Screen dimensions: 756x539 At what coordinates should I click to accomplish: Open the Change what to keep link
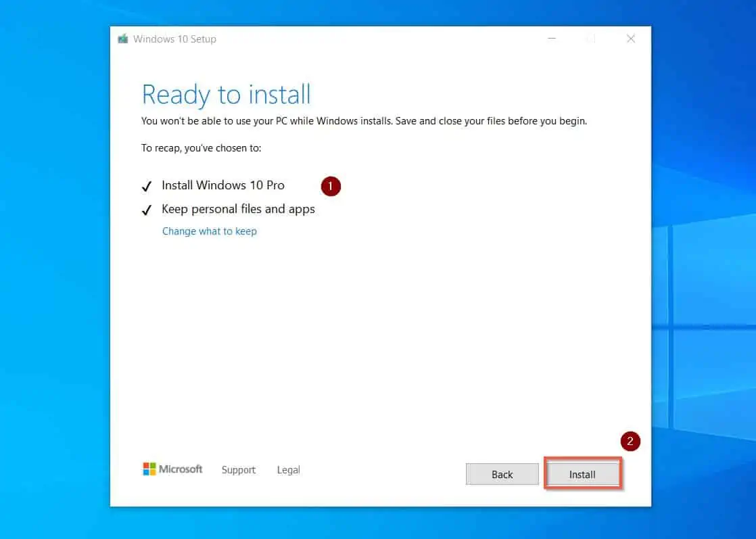[x=209, y=231]
